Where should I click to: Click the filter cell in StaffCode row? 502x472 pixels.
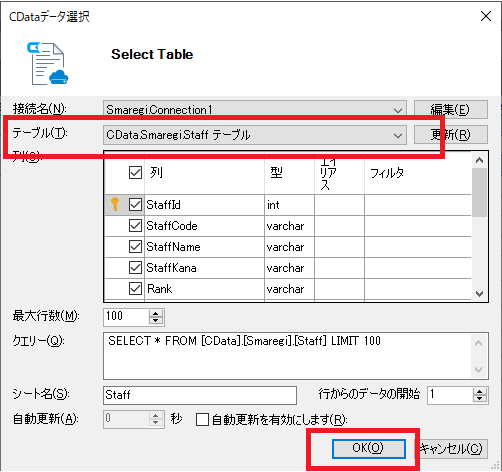(x=418, y=226)
